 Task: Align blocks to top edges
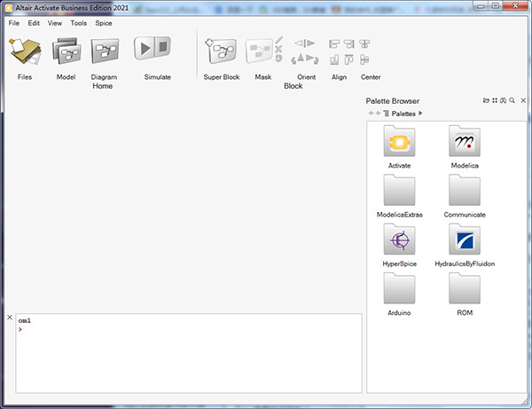348,59
